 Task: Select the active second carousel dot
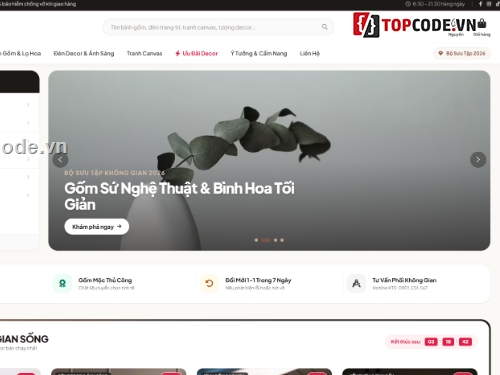click(266, 240)
